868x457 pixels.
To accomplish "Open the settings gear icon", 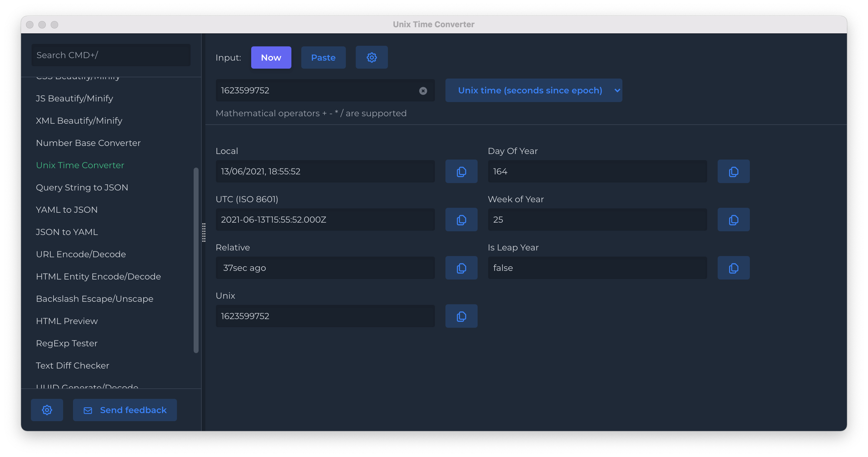I will (x=372, y=58).
